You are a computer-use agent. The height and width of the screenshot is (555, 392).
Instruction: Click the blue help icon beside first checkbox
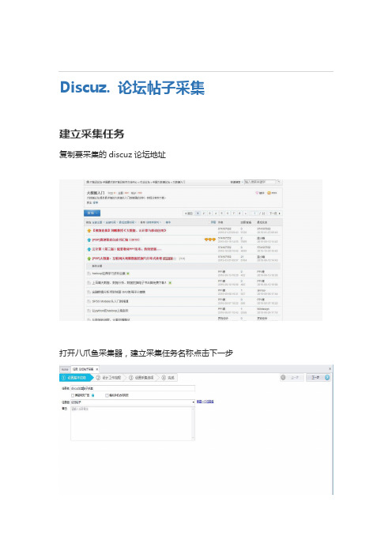[93, 395]
